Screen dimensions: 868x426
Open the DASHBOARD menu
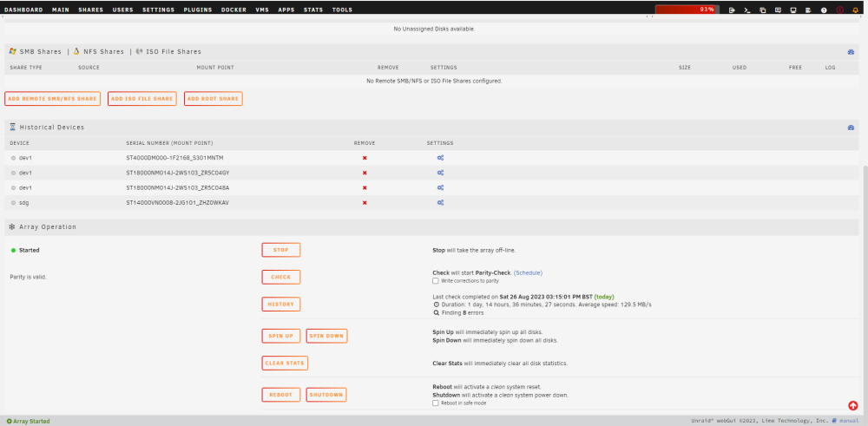point(23,10)
